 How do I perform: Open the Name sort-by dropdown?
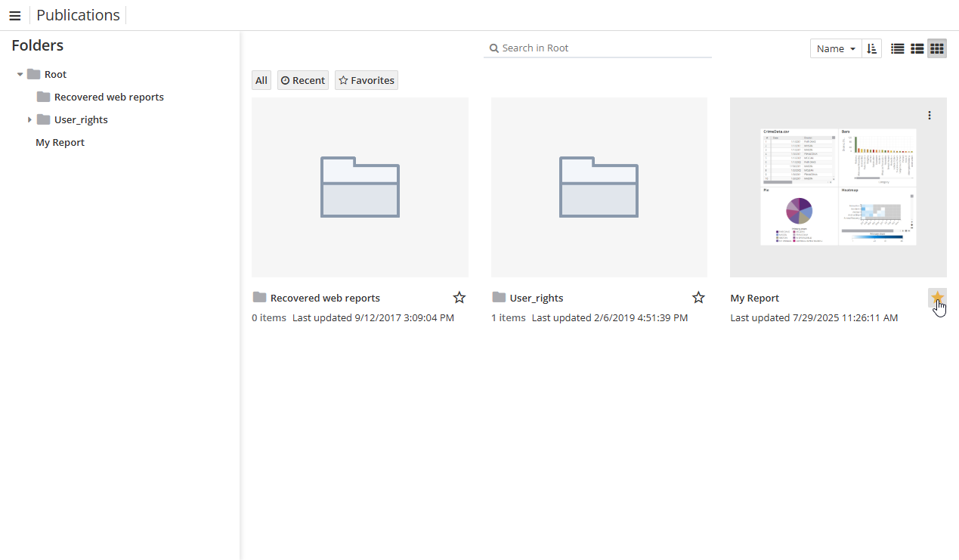[x=836, y=48]
